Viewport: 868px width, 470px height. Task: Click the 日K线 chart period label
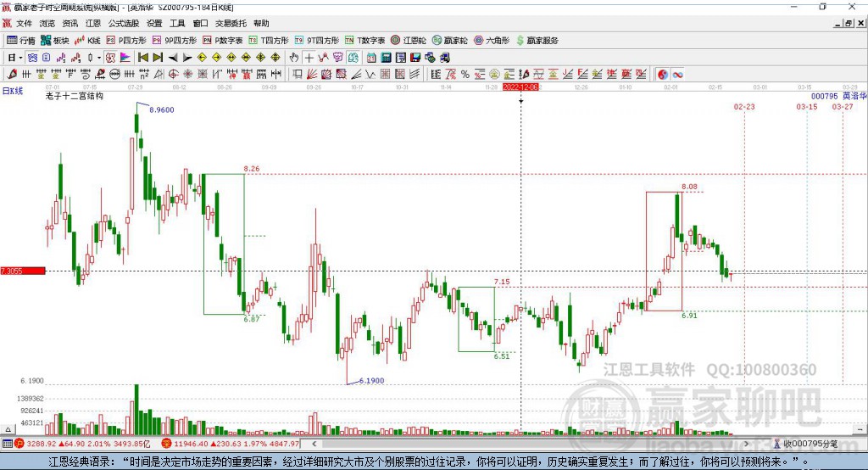(13, 90)
